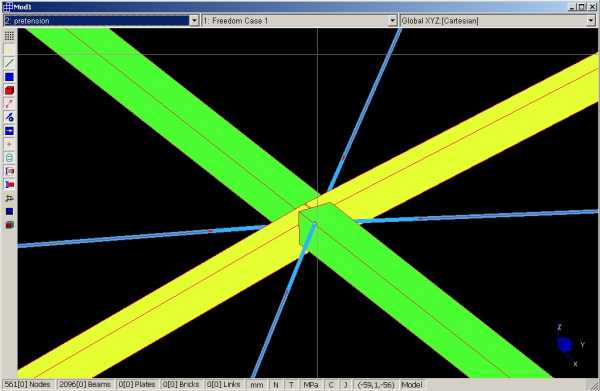Screen dimensions: 600x391
Task: Open the Freedom Case 1 dropdown
Action: point(393,21)
